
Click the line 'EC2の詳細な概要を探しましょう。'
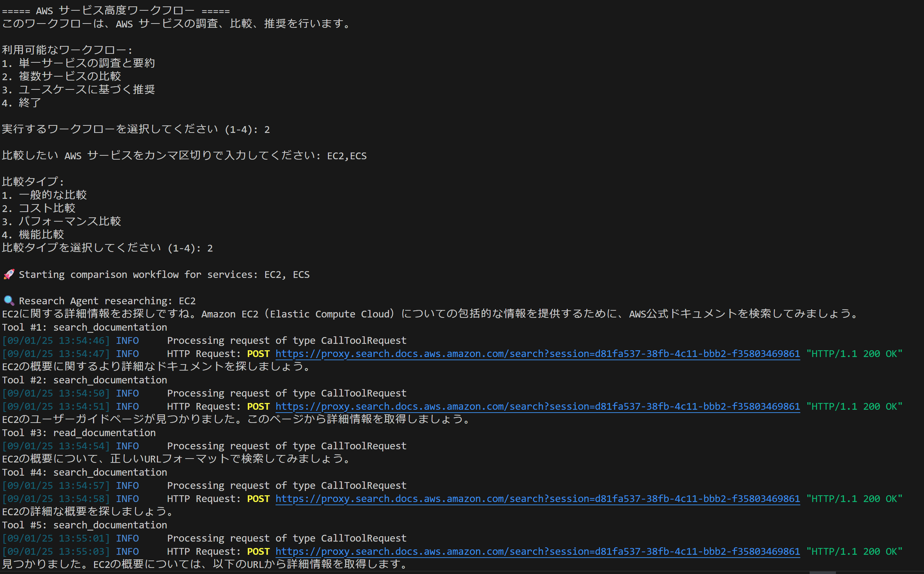tap(88, 512)
